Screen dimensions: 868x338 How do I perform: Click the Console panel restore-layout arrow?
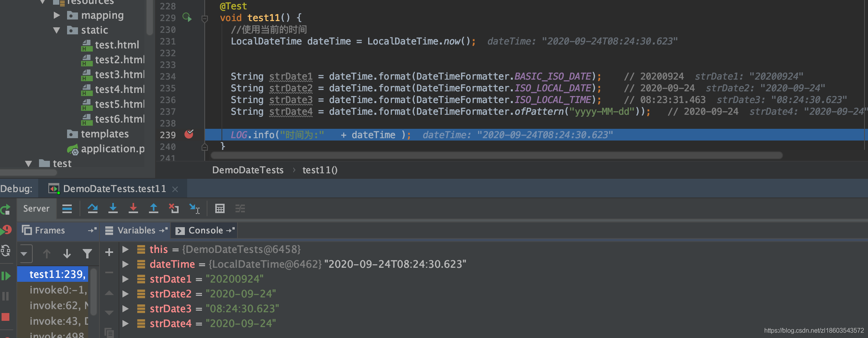[231, 230]
